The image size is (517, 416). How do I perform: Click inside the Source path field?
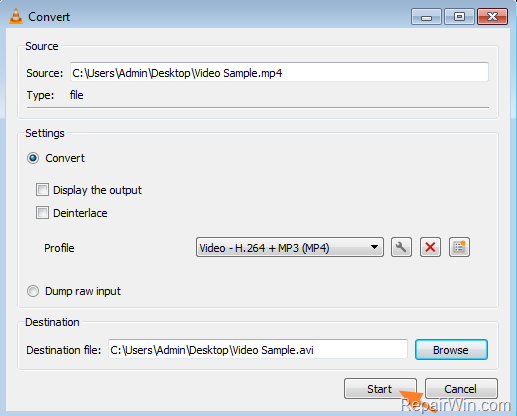[x=279, y=72]
